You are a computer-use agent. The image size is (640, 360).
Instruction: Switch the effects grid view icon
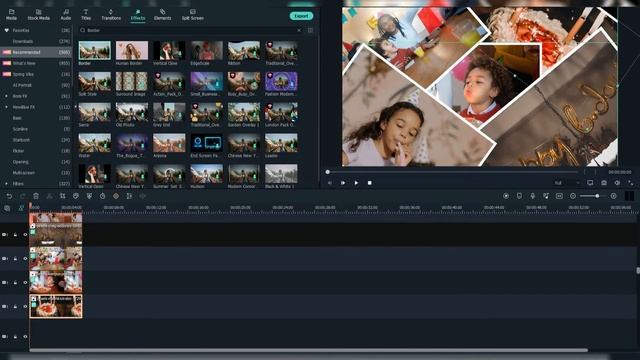(310, 30)
